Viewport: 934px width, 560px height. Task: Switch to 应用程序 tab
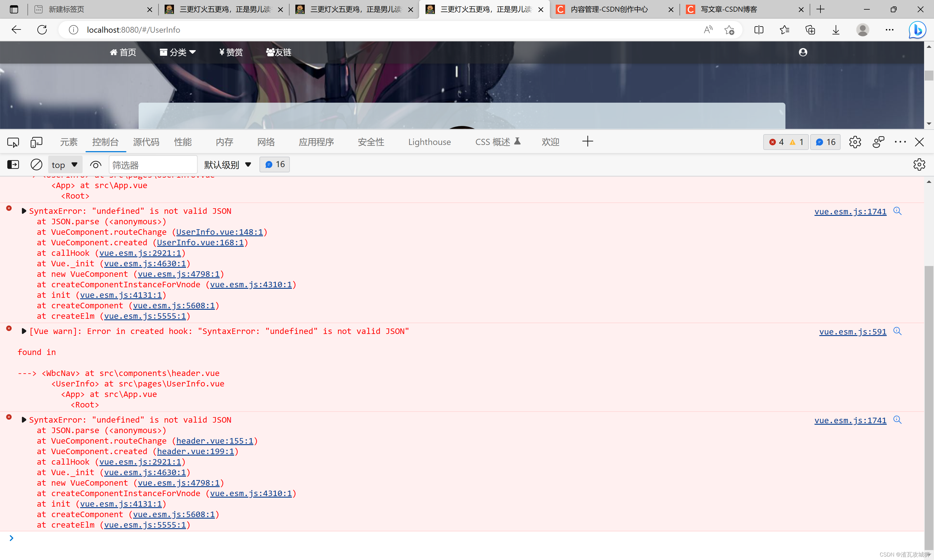click(x=316, y=142)
